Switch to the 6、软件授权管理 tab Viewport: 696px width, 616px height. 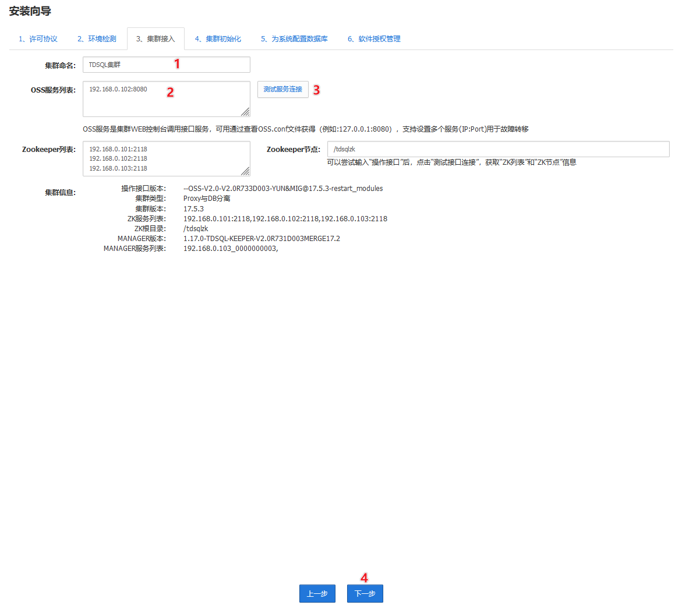pyautogui.click(x=374, y=39)
